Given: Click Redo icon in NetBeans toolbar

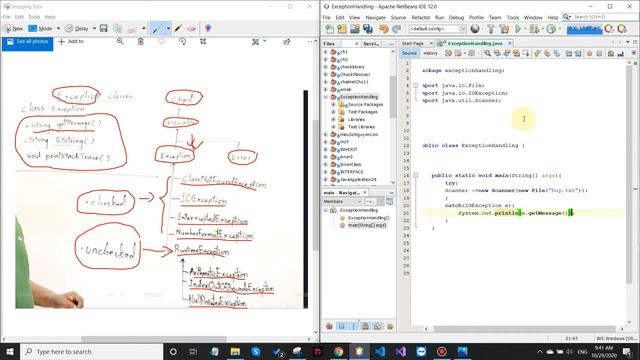Looking at the screenshot, I should click(396, 29).
